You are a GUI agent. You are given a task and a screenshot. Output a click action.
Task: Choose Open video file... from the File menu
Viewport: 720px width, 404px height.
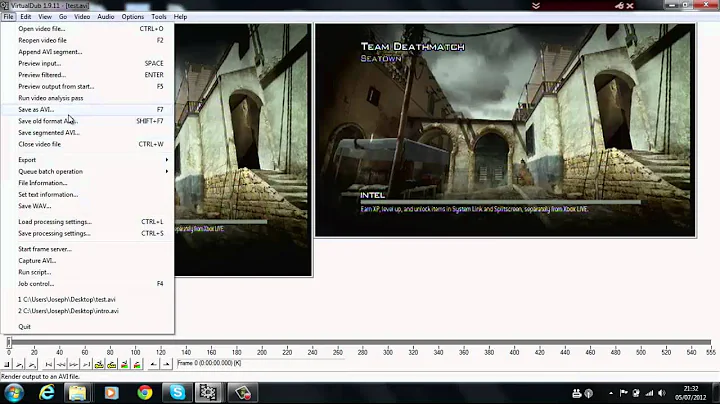click(87, 28)
